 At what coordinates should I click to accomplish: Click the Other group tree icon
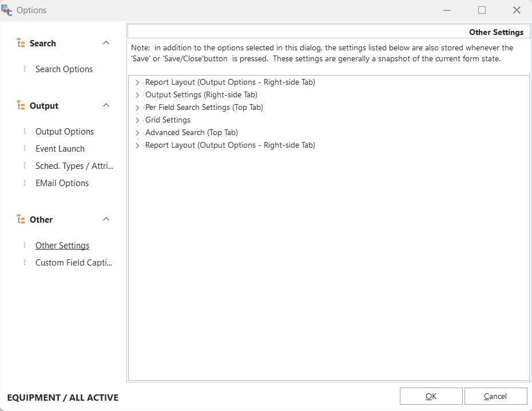[x=21, y=220]
